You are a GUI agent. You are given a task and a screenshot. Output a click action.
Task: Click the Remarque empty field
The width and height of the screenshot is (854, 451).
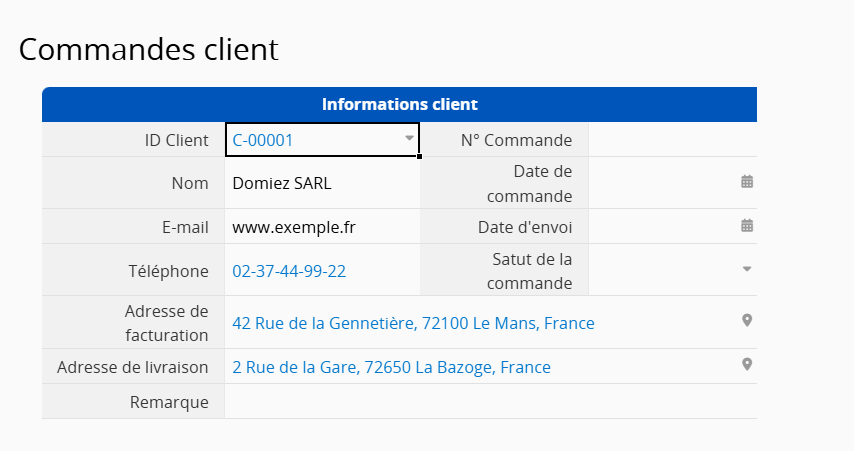490,402
